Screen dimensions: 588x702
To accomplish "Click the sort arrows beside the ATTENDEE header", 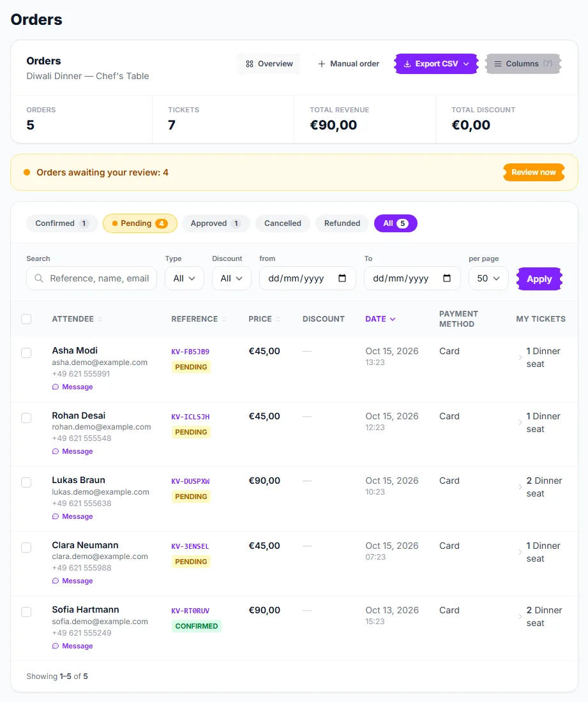I will [100, 319].
